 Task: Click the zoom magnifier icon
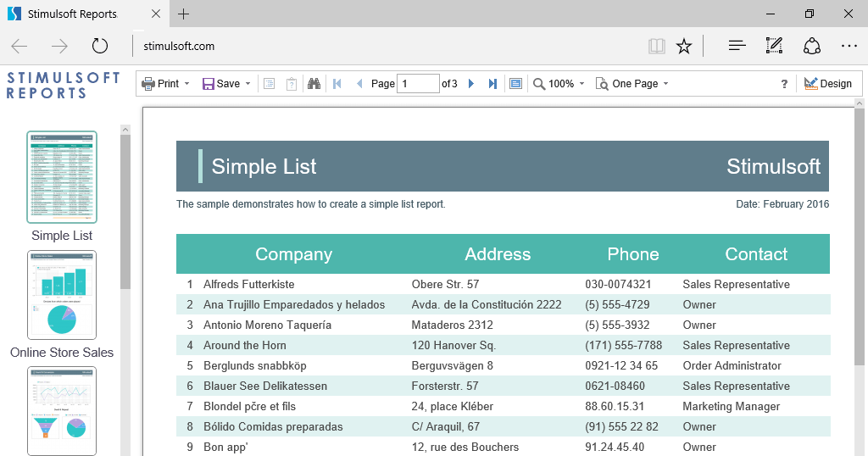(x=538, y=84)
